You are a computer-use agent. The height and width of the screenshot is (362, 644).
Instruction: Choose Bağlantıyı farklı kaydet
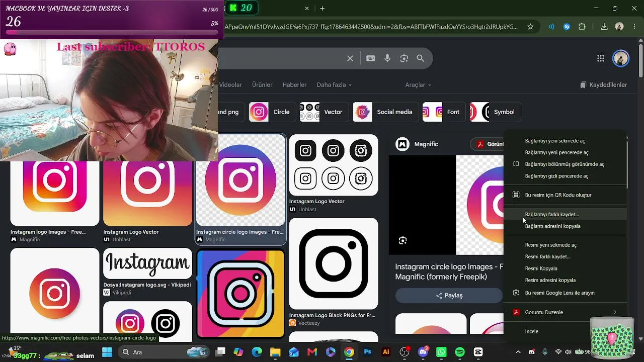coord(565,214)
